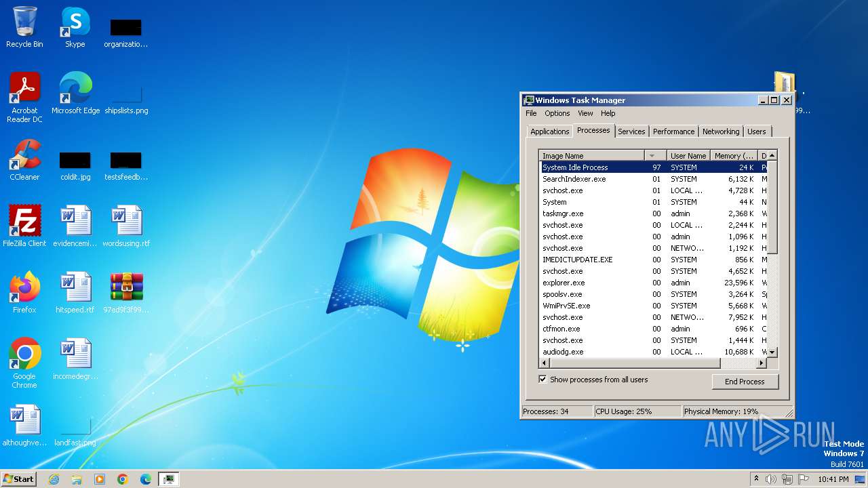
Task: Click the volume speaker tray icon
Action: coord(771,479)
